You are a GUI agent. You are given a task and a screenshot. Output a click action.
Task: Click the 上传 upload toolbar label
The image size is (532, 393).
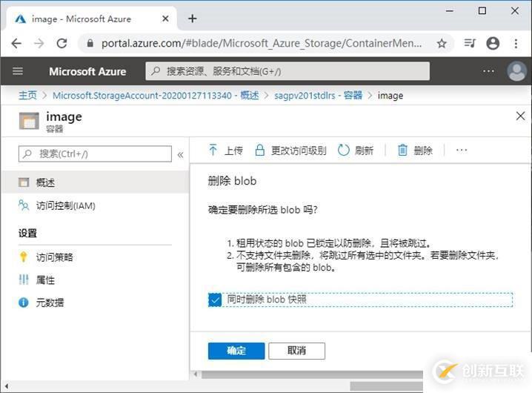(x=233, y=151)
